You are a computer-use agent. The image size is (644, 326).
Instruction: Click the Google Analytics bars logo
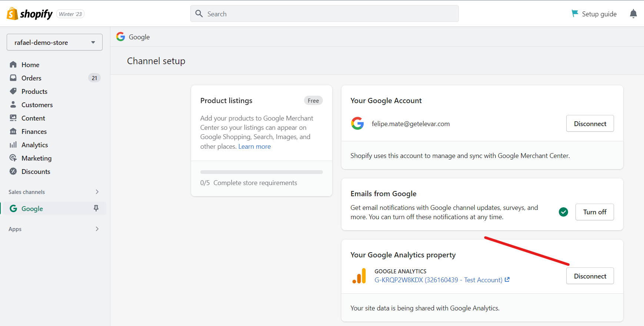[x=359, y=276]
